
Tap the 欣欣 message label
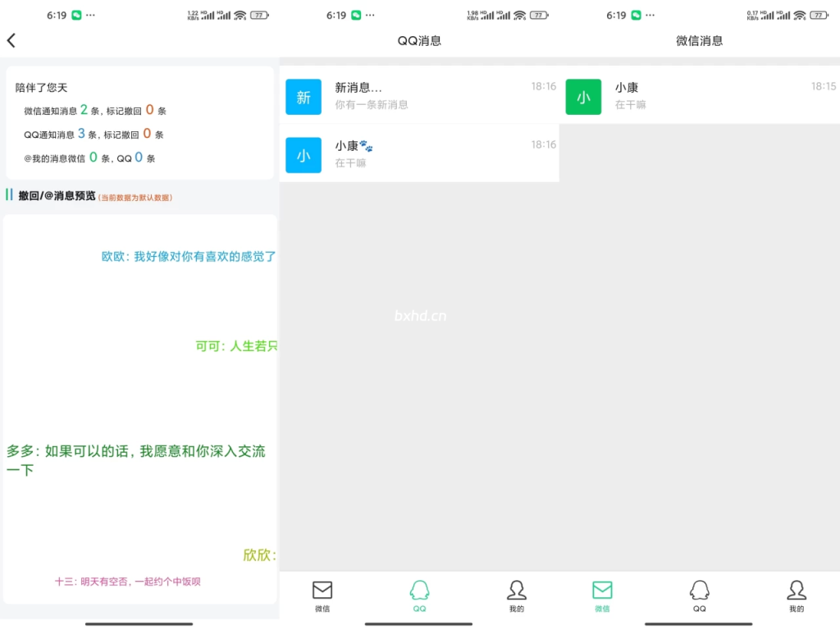click(260, 555)
